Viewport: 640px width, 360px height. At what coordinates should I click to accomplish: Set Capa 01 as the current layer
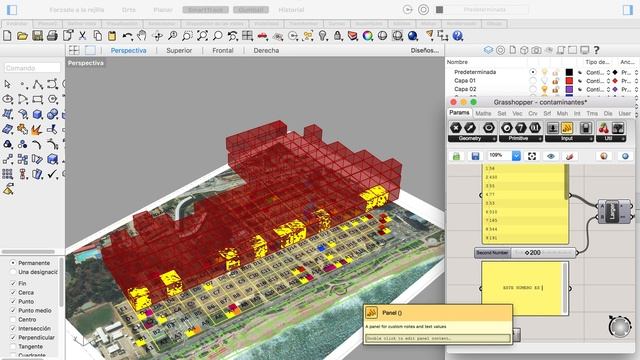pyautogui.click(x=533, y=80)
